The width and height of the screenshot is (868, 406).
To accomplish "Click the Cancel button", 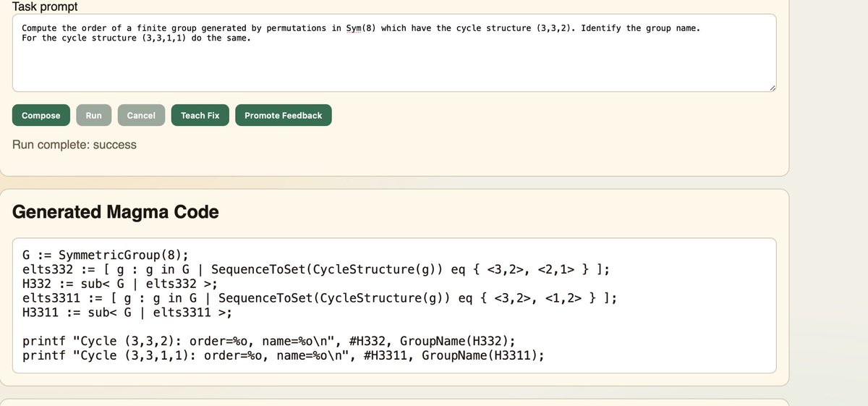I will point(141,115).
